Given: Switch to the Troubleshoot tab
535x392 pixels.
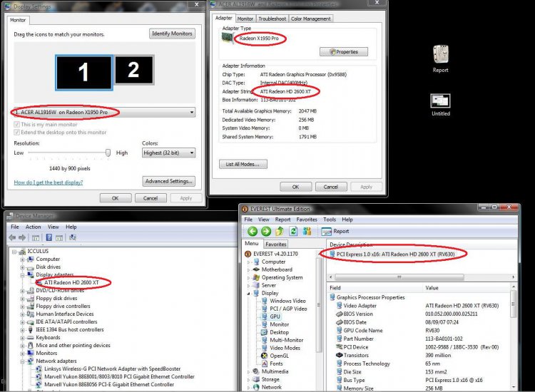Looking at the screenshot, I should point(272,19).
